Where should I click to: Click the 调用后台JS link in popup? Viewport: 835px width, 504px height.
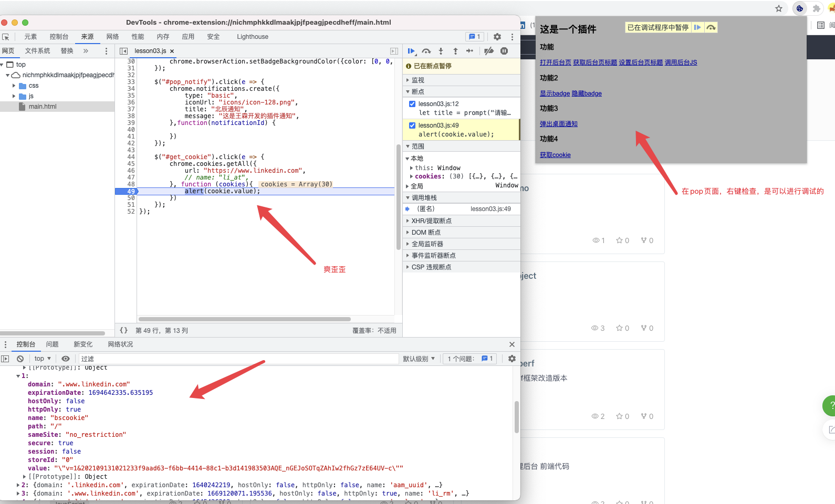click(x=681, y=62)
